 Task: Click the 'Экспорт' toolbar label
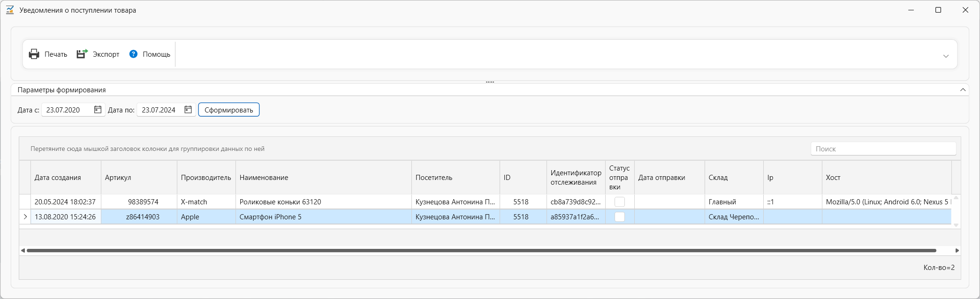pyautogui.click(x=106, y=54)
